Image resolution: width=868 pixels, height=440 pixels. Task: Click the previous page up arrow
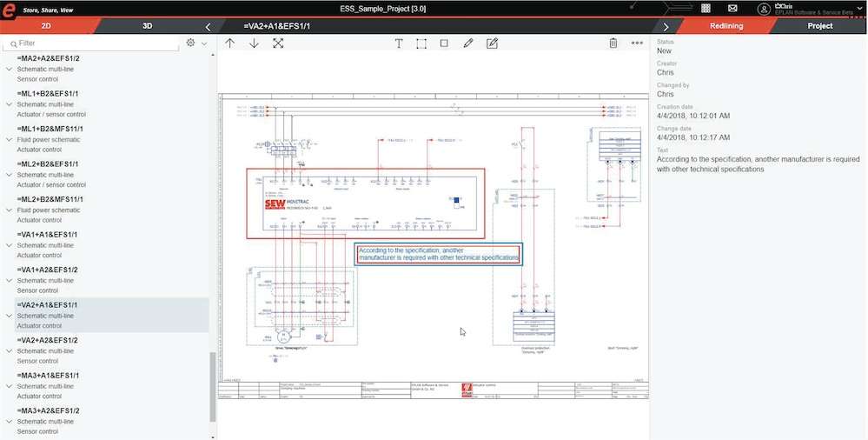229,43
